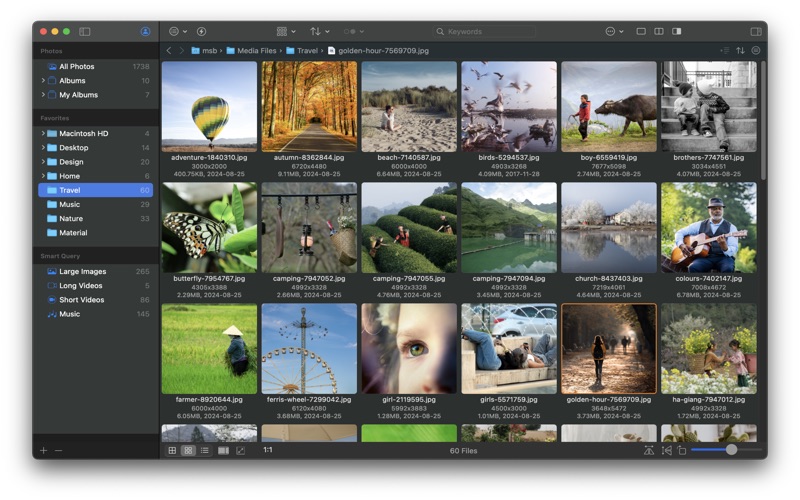Click the Keywords search field
Viewport: 800px width, 500px height.
coord(484,32)
